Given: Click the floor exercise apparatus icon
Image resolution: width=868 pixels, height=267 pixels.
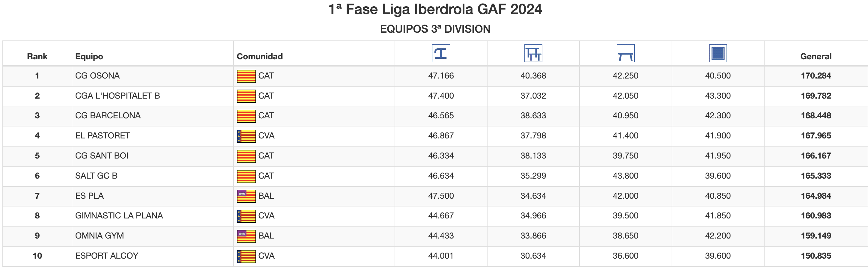Looking at the screenshot, I should [x=718, y=53].
